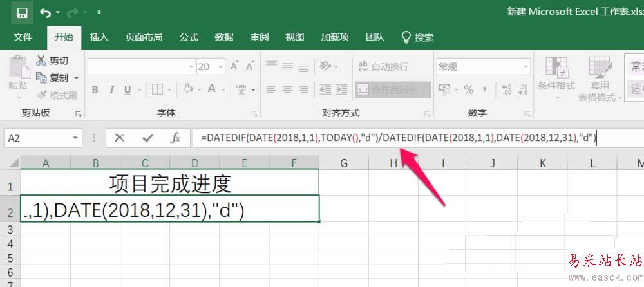Align text left
The height and width of the screenshot is (287, 644).
(x=271, y=89)
